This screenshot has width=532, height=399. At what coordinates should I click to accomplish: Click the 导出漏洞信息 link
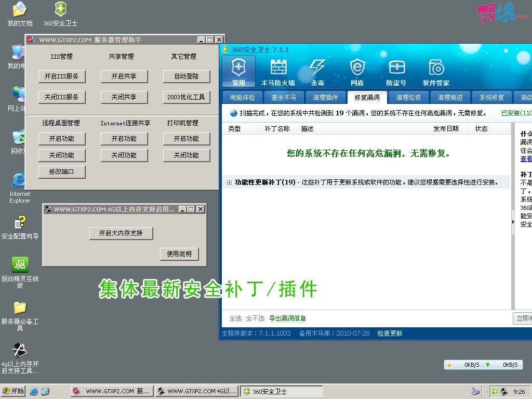(x=287, y=318)
